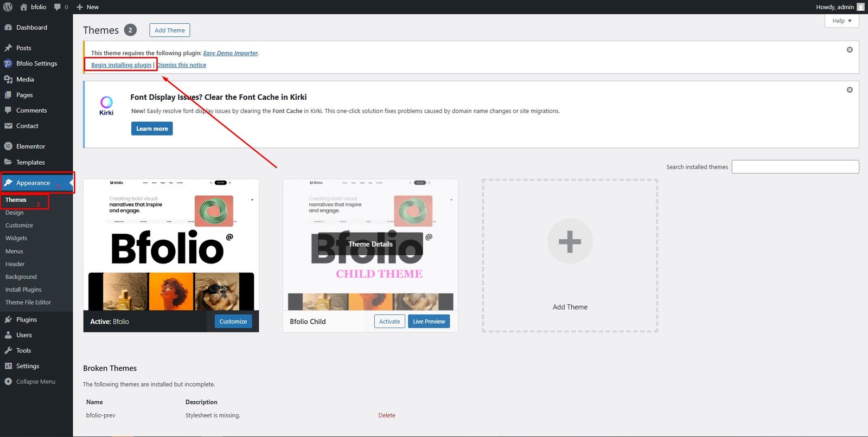Click the Posts pin icon
868x437 pixels.
click(8, 48)
